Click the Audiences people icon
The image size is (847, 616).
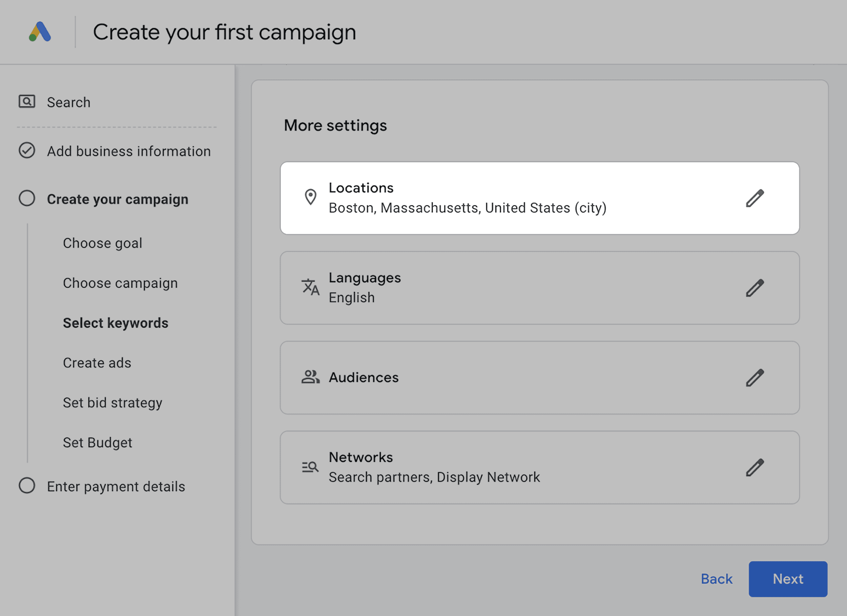pos(310,377)
